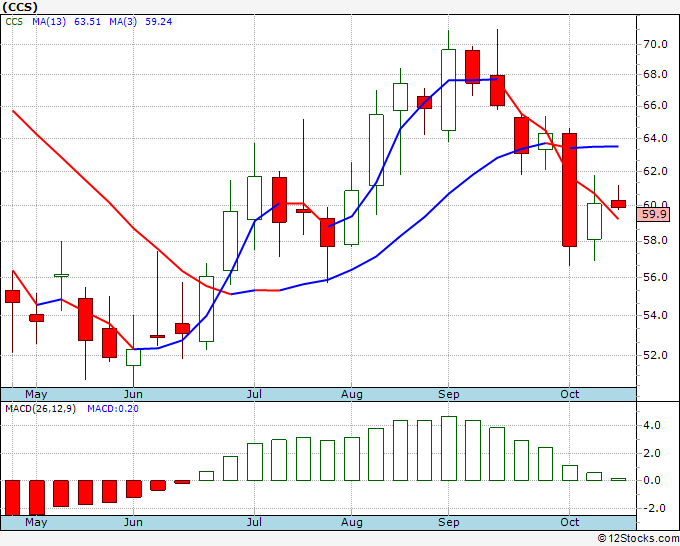Click the MA(3) legend label
680x546 pixels.
click(123, 22)
